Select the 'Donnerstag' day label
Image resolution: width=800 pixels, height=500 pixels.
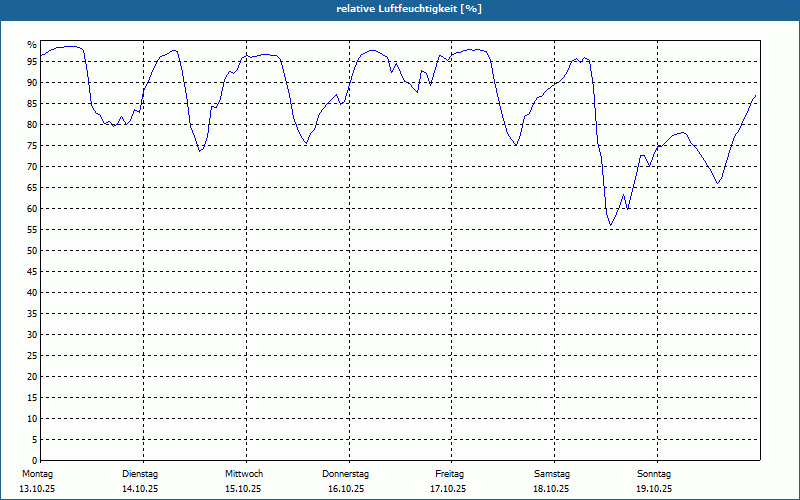345,474
